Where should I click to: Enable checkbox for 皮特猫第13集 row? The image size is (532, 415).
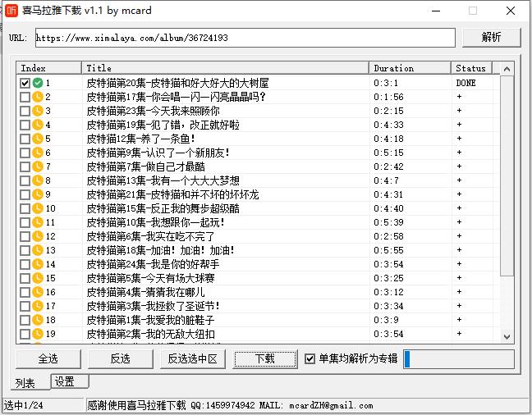[25, 180]
